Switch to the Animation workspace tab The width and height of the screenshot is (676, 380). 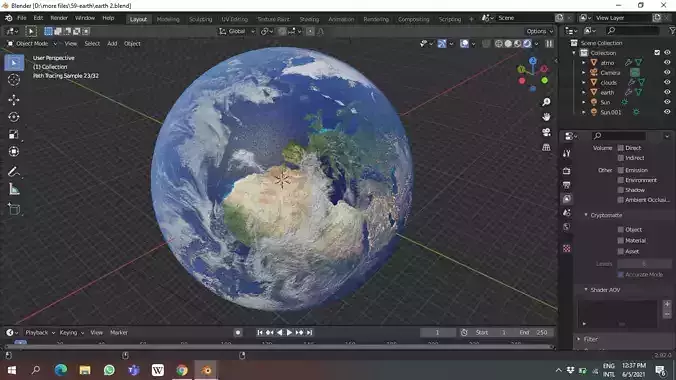coord(341,19)
